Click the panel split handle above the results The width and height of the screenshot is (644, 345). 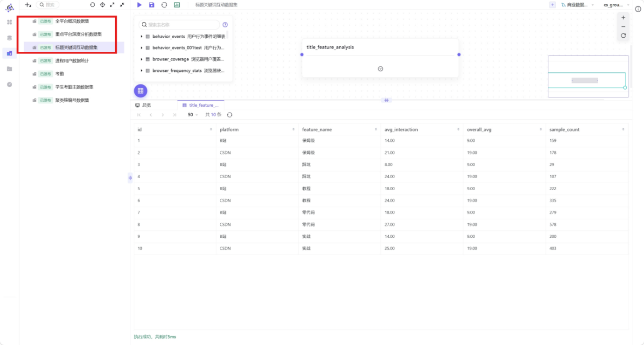tap(386, 100)
